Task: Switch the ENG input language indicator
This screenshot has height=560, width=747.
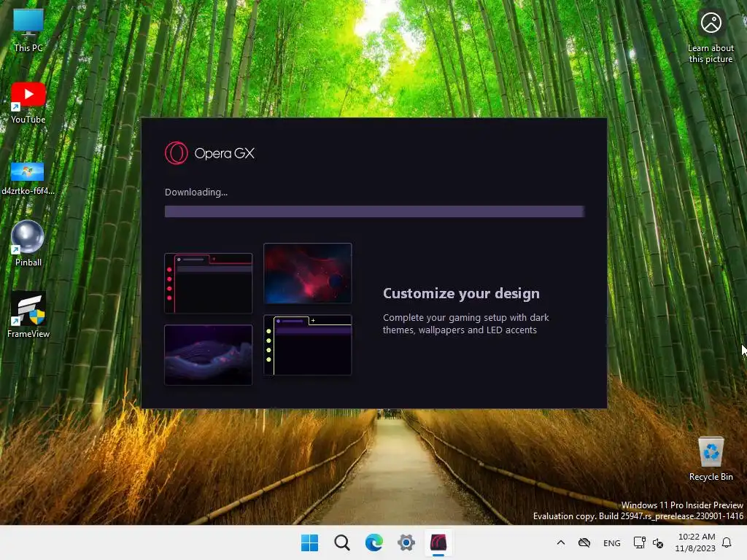Action: (x=612, y=542)
